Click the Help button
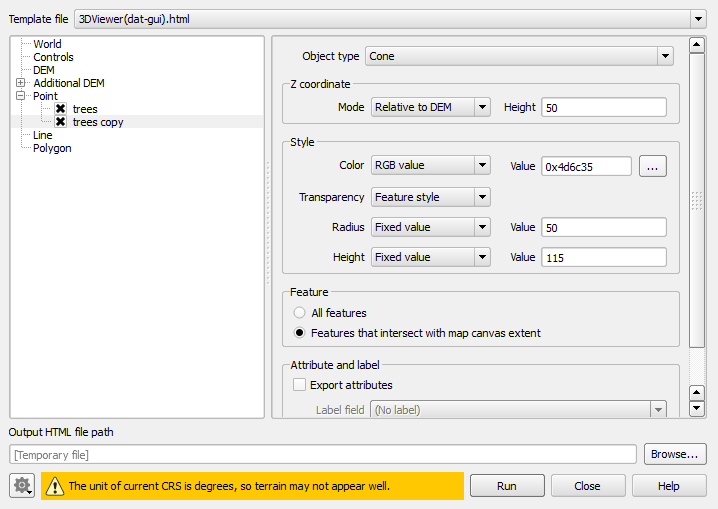 pos(669,486)
